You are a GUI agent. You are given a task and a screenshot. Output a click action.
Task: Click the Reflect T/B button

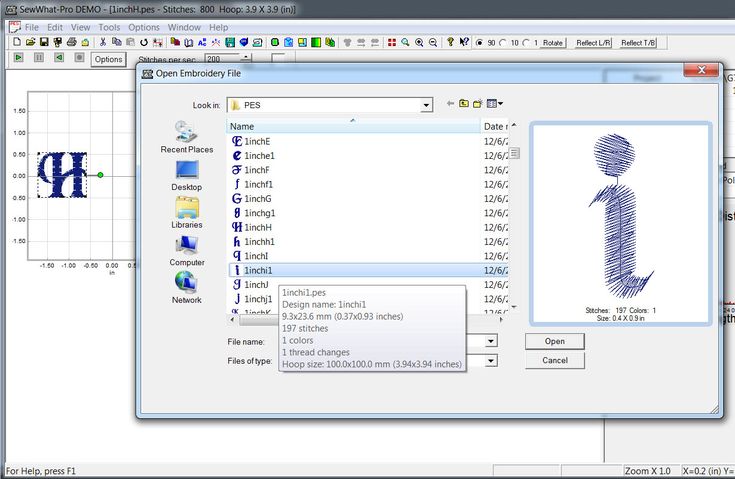[638, 43]
